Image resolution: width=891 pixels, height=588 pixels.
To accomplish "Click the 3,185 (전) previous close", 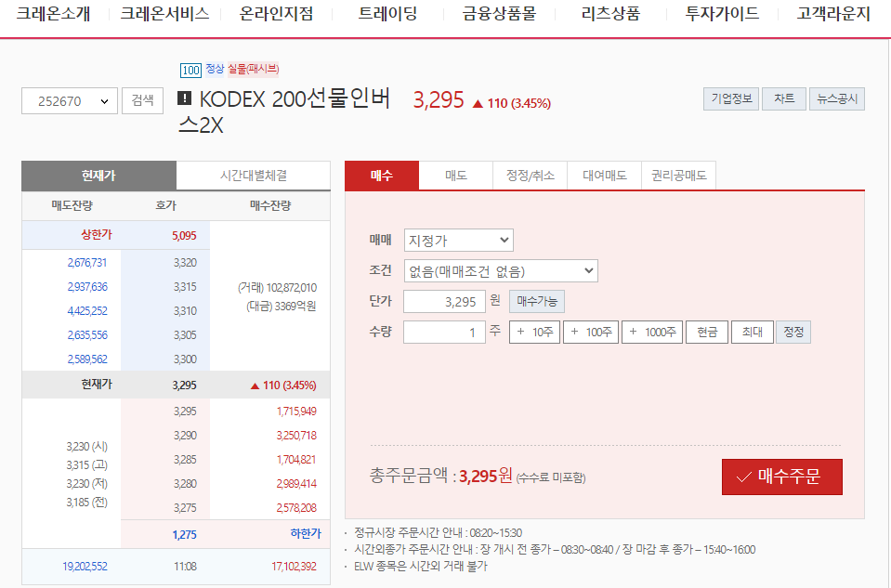I will 87,503.
